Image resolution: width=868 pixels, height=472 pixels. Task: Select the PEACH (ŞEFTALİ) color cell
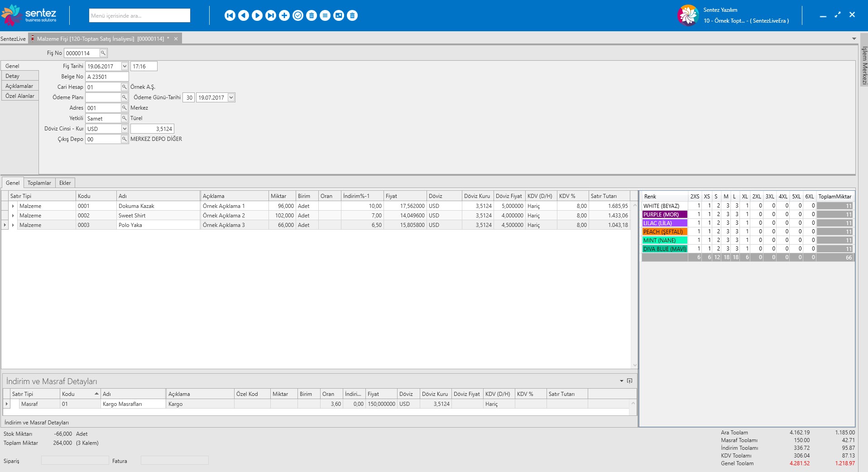pos(664,232)
